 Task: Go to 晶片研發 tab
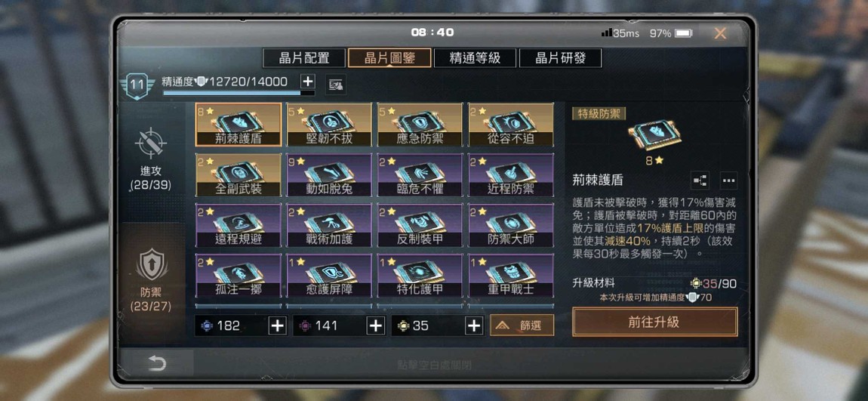[560, 57]
